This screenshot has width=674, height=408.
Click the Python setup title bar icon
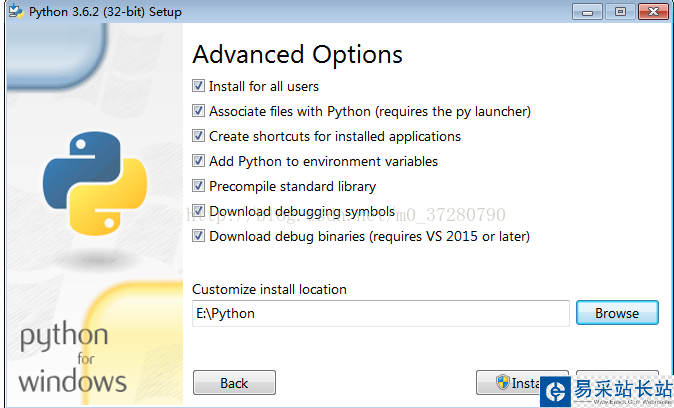coord(16,11)
